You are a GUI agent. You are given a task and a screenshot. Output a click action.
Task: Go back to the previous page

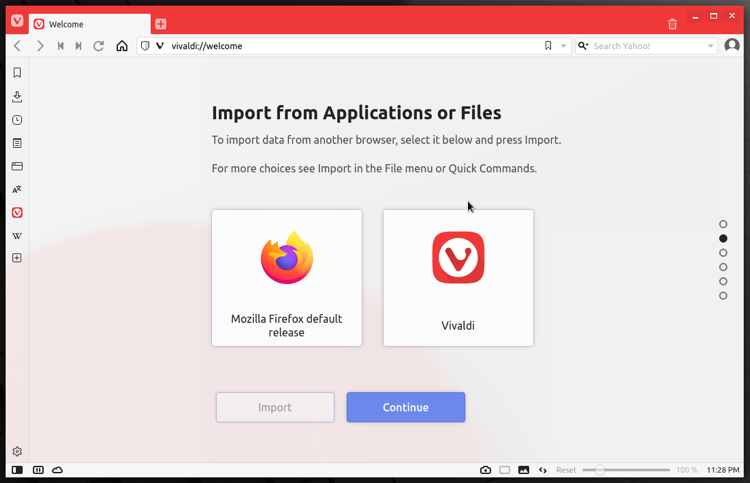18,46
